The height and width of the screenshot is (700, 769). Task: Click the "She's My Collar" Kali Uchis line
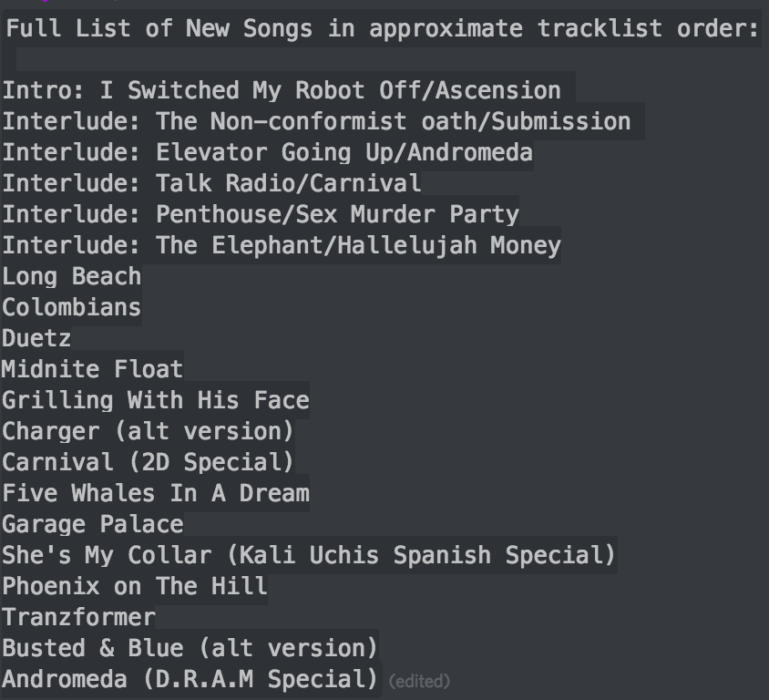point(308,555)
